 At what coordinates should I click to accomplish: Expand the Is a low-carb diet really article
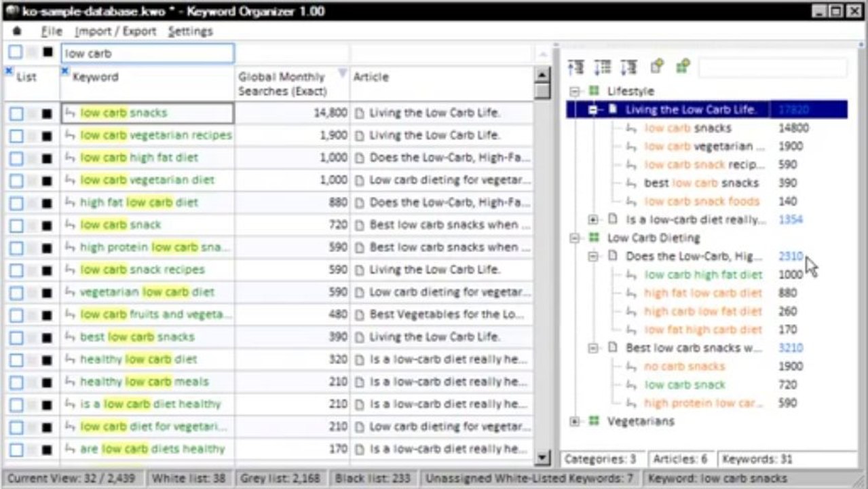pyautogui.click(x=593, y=219)
